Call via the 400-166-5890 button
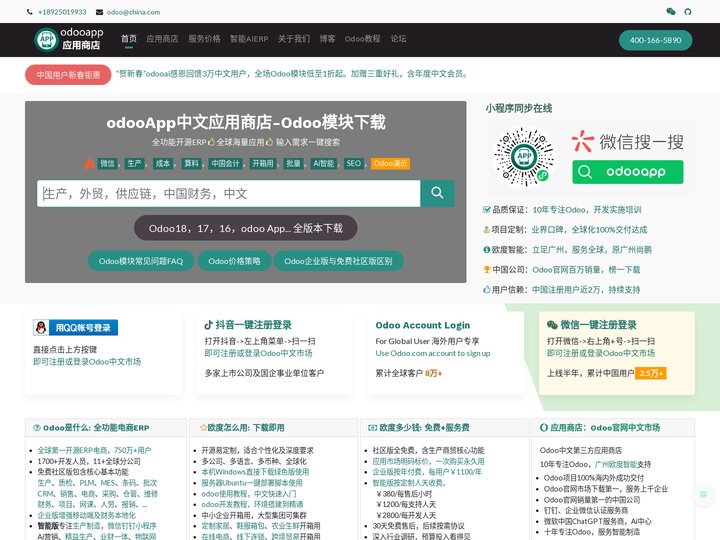The image size is (720, 540). point(655,40)
